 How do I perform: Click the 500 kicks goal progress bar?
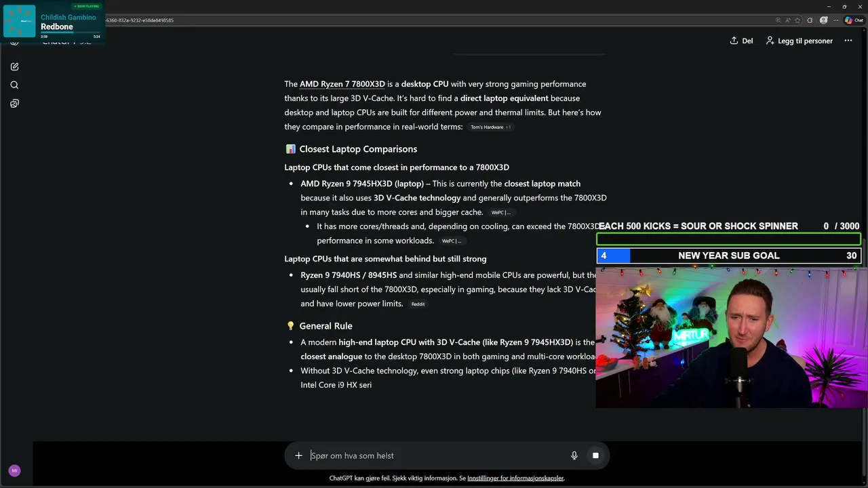(x=729, y=239)
